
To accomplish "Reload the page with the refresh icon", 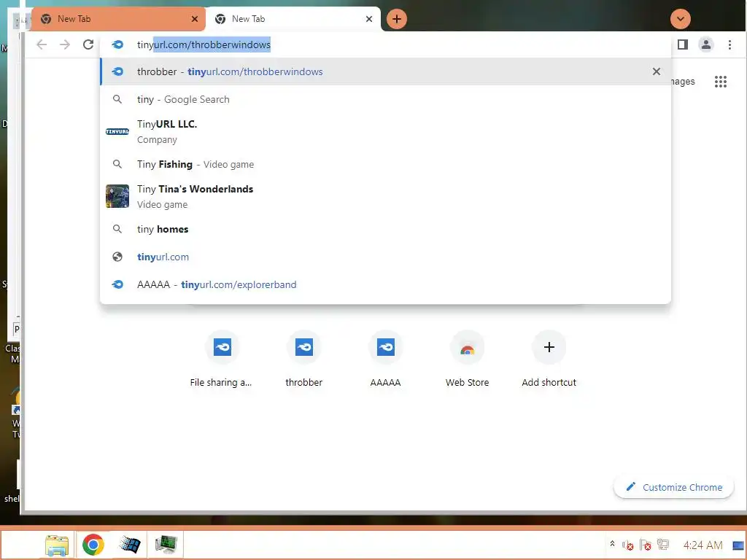I will (88, 44).
